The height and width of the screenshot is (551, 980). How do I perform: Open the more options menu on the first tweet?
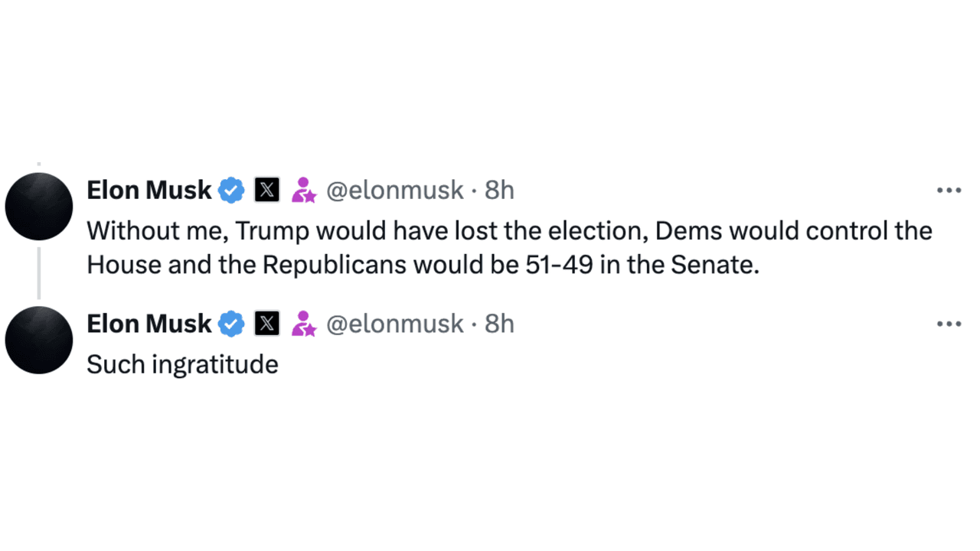949,191
